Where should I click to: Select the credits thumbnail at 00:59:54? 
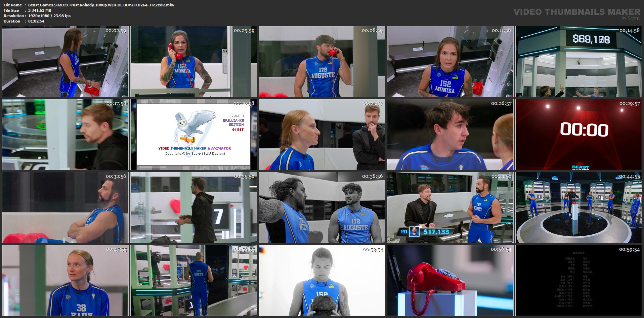pyautogui.click(x=578, y=280)
